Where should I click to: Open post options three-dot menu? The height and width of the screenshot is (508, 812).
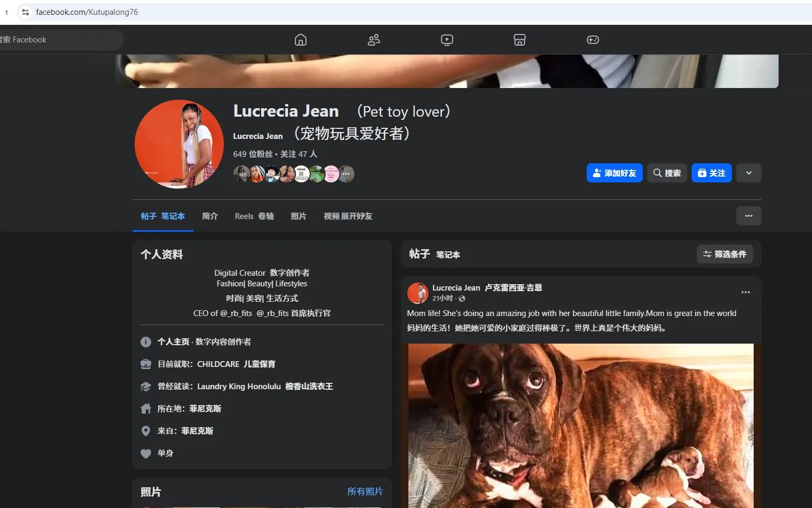746,292
